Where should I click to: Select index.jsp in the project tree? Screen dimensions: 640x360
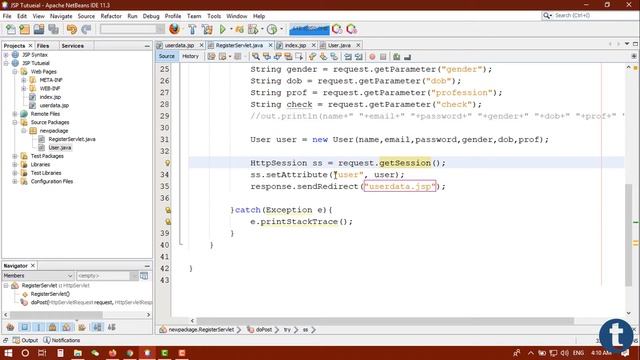click(x=50, y=97)
